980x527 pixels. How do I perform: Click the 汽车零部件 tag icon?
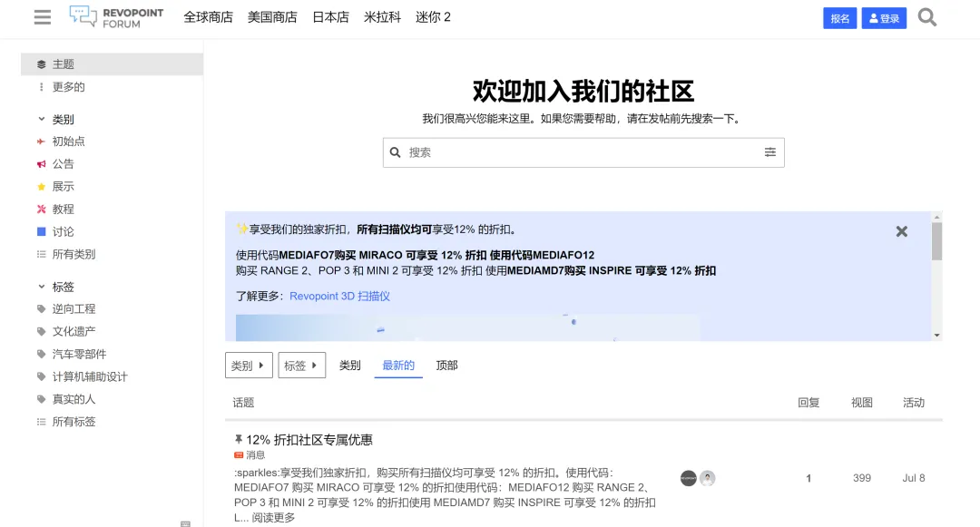click(x=41, y=354)
